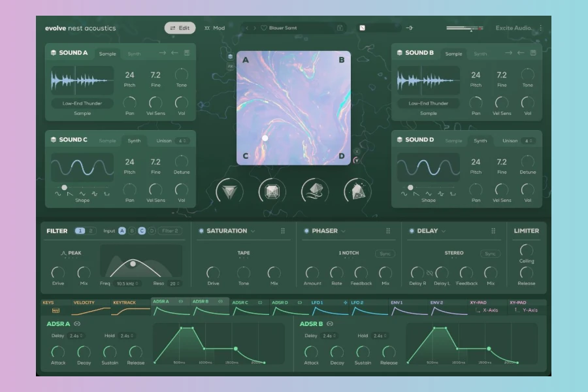Viewport: 588px width, 392px height.
Task: Select Sound D Sample tab
Action: (x=453, y=140)
